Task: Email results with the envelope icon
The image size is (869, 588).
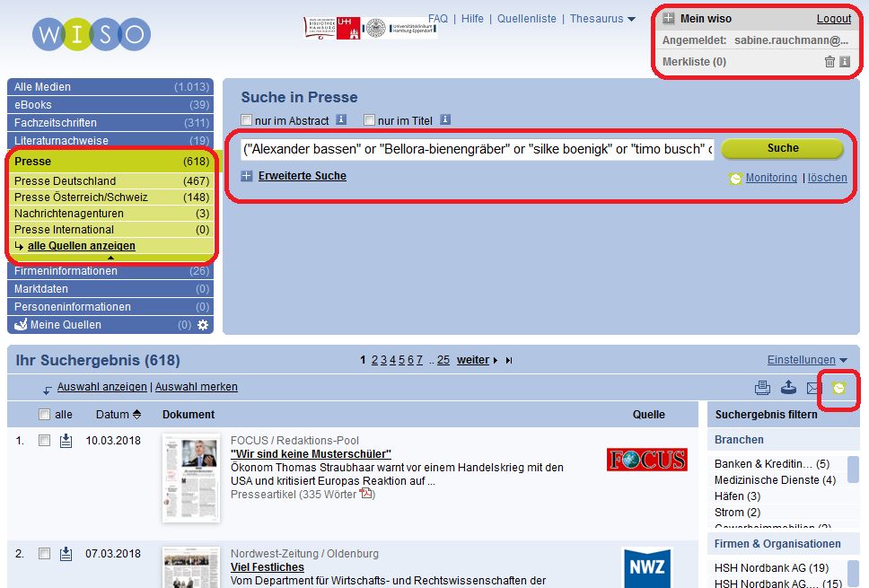Action: point(813,388)
